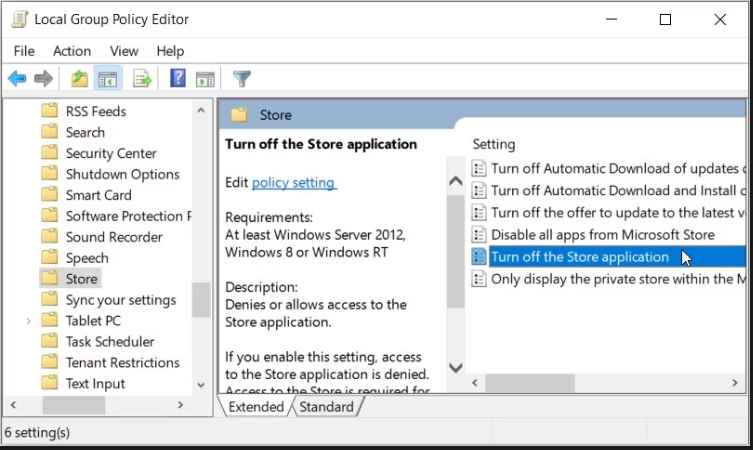The width and height of the screenshot is (753, 450).
Task: Select the Sync your settings folder
Action: coord(121,300)
